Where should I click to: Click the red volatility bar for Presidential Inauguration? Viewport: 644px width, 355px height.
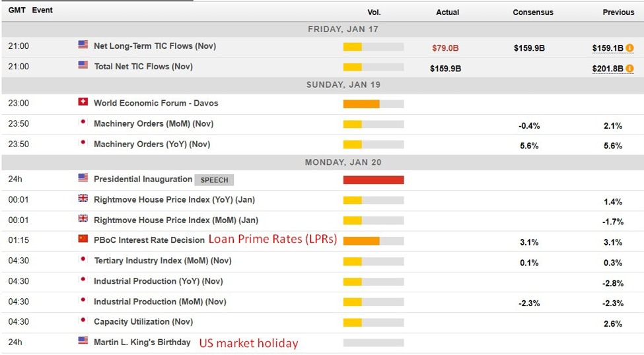373,180
